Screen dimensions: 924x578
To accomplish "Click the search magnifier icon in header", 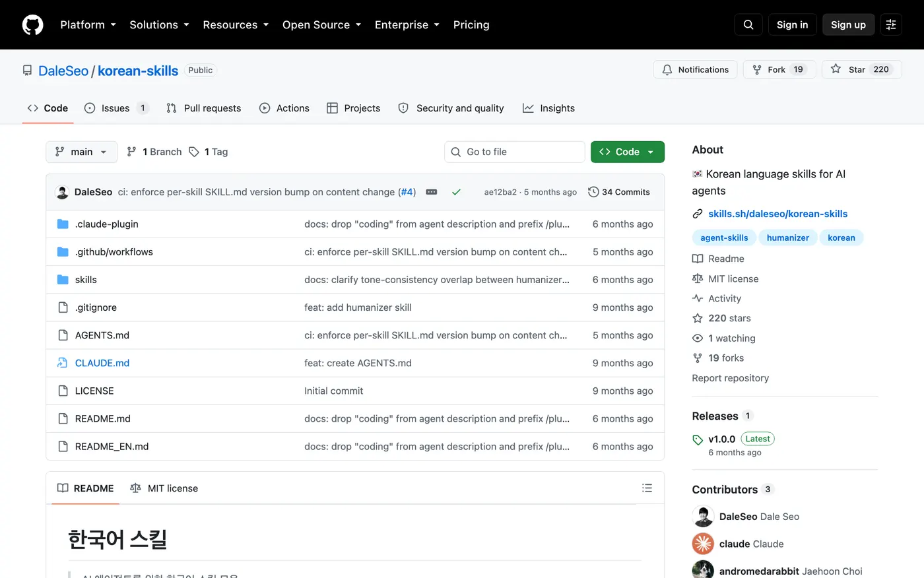I will click(748, 24).
